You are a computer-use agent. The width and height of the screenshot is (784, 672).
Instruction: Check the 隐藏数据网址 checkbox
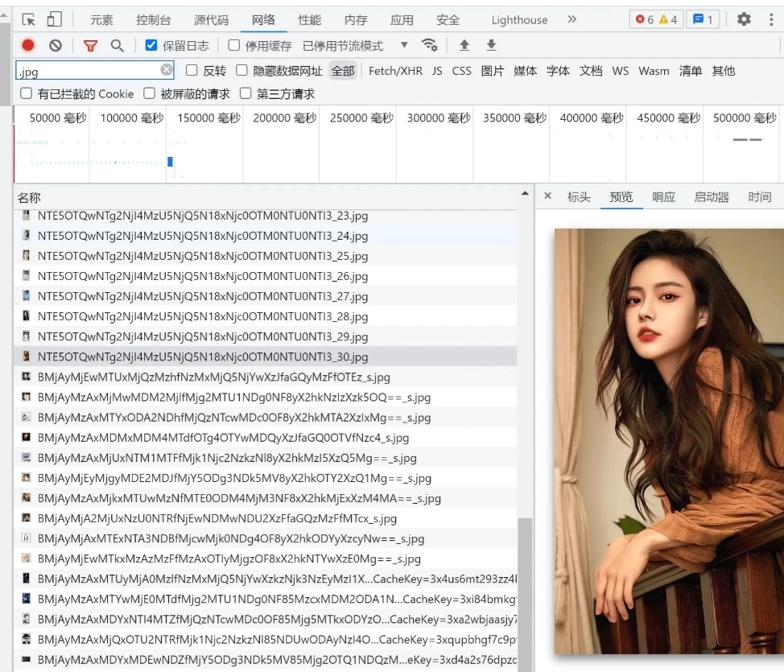point(240,71)
